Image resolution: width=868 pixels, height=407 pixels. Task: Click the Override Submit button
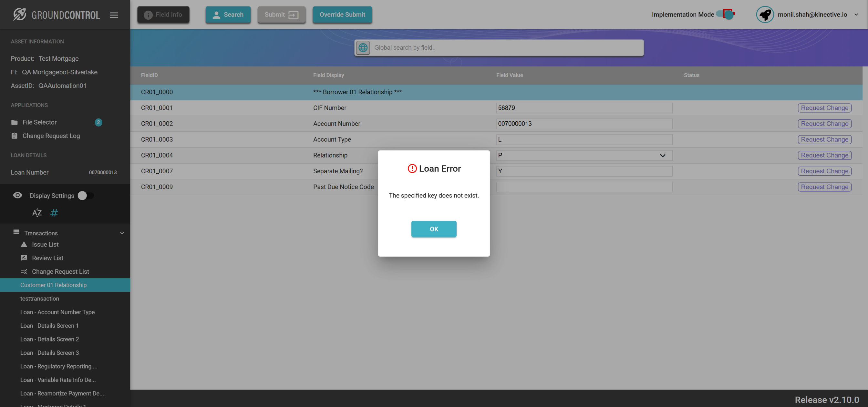point(342,15)
